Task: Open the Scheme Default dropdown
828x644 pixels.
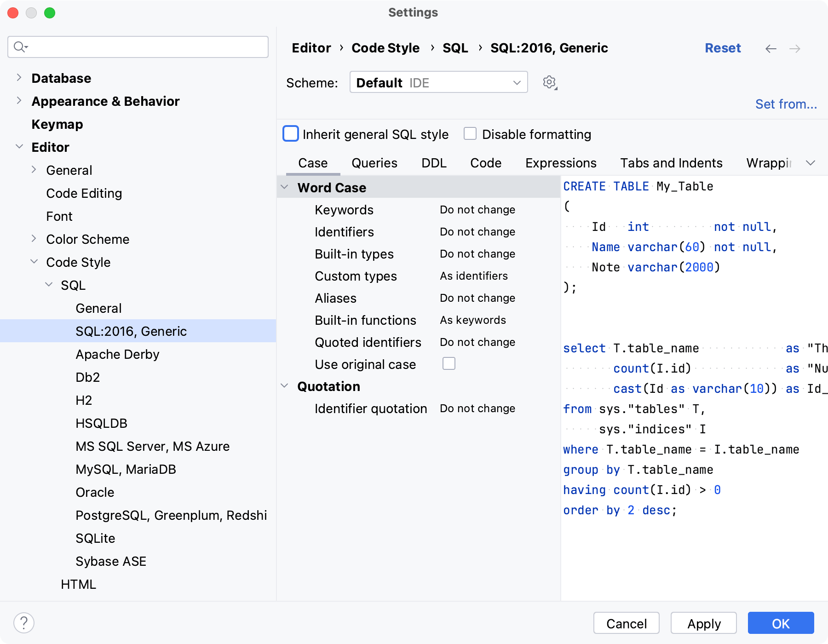Action: click(x=438, y=83)
